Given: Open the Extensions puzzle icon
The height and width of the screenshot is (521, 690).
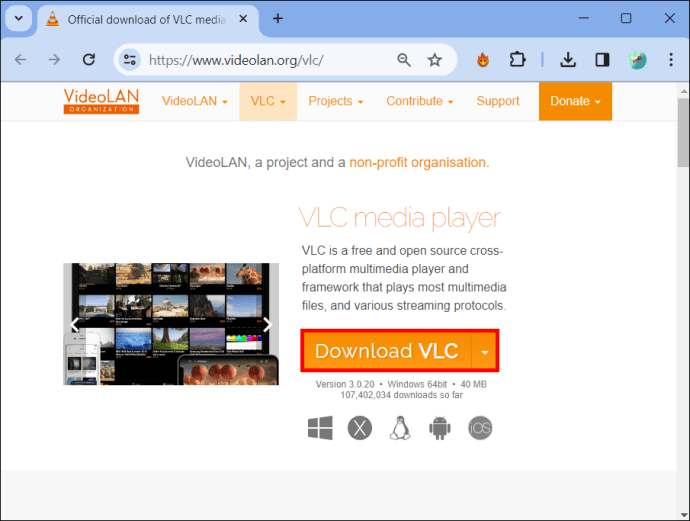Looking at the screenshot, I should 517,59.
